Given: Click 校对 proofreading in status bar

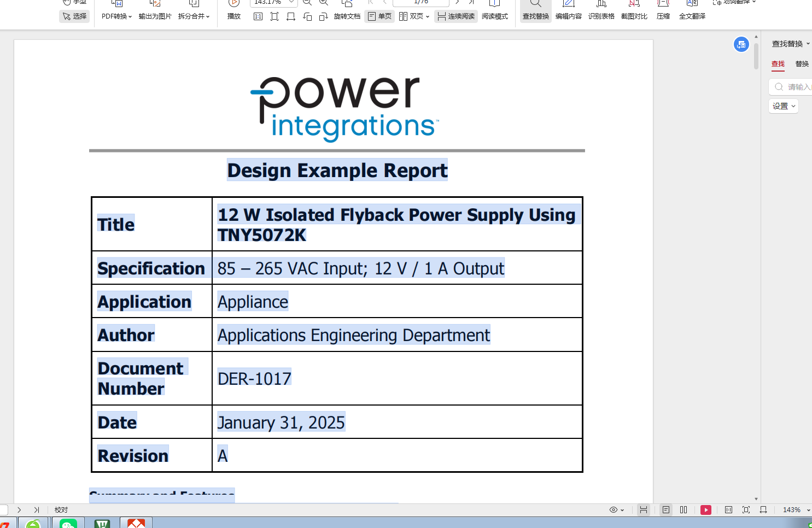Looking at the screenshot, I should [x=61, y=510].
